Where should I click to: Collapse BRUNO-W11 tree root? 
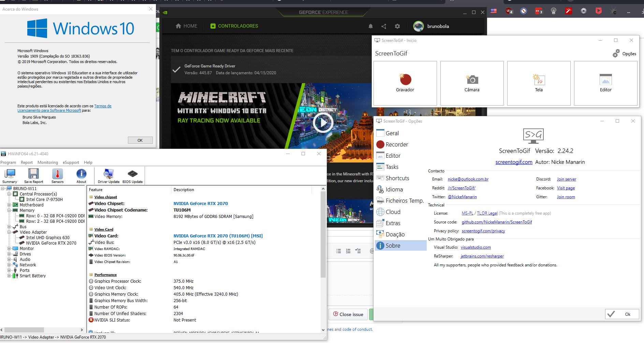pos(3,188)
